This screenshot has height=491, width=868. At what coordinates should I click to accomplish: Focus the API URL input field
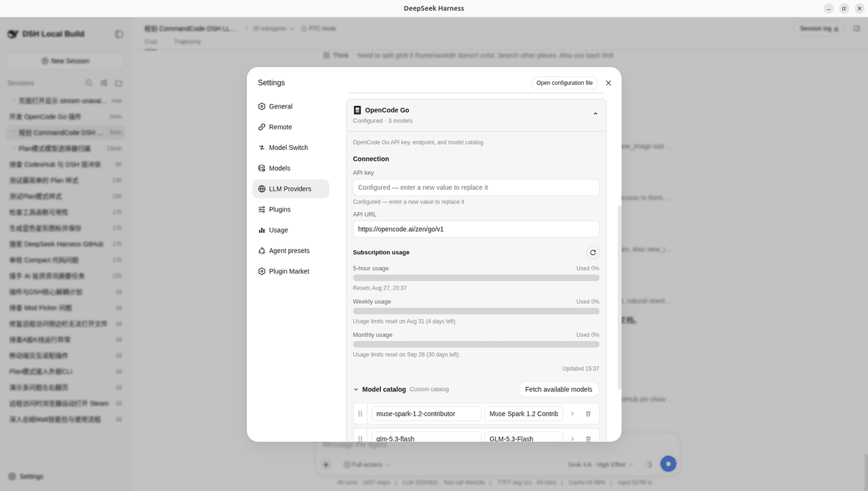tap(476, 229)
